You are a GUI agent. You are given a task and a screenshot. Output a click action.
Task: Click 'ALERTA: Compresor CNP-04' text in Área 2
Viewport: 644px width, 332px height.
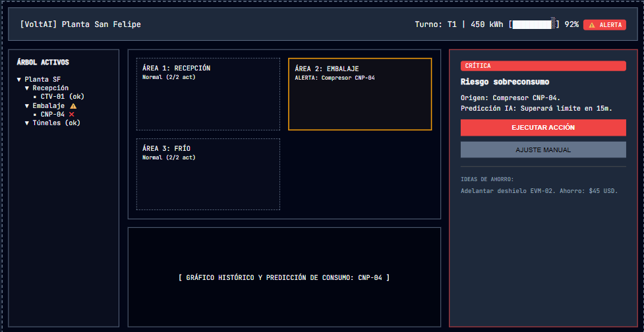click(335, 78)
